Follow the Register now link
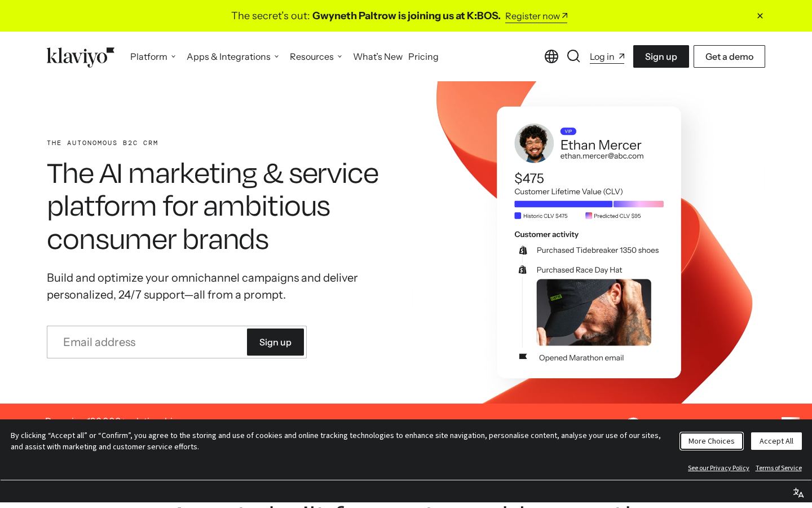This screenshot has width=812, height=508. coord(536,16)
